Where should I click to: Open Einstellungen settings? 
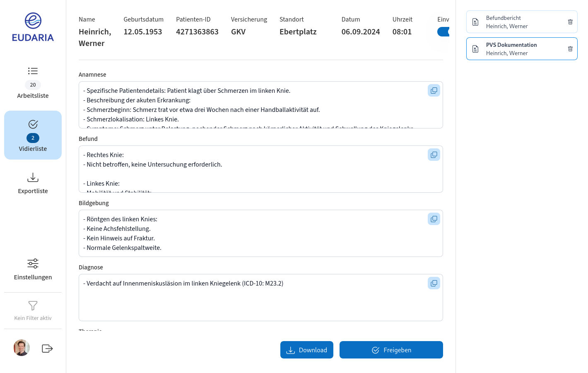(x=33, y=269)
